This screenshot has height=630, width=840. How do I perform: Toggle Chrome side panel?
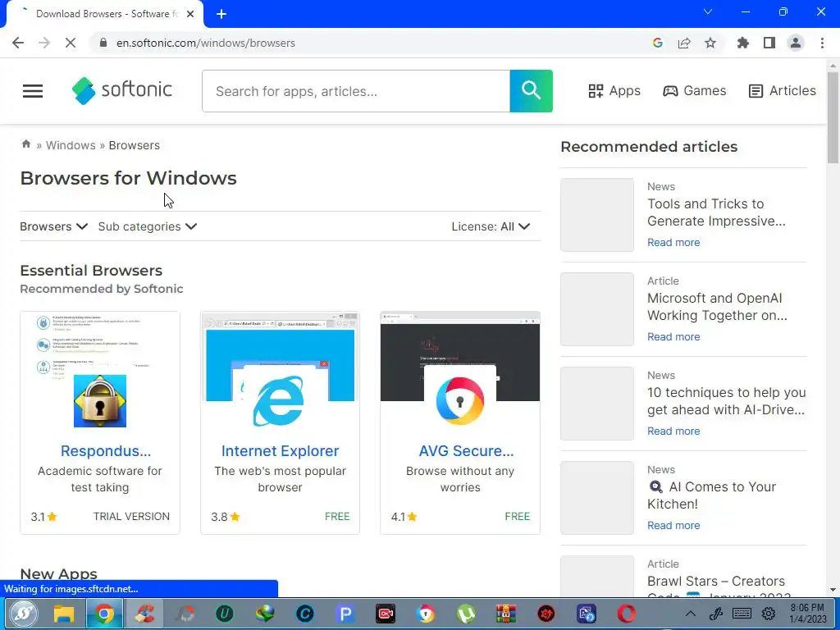(769, 43)
